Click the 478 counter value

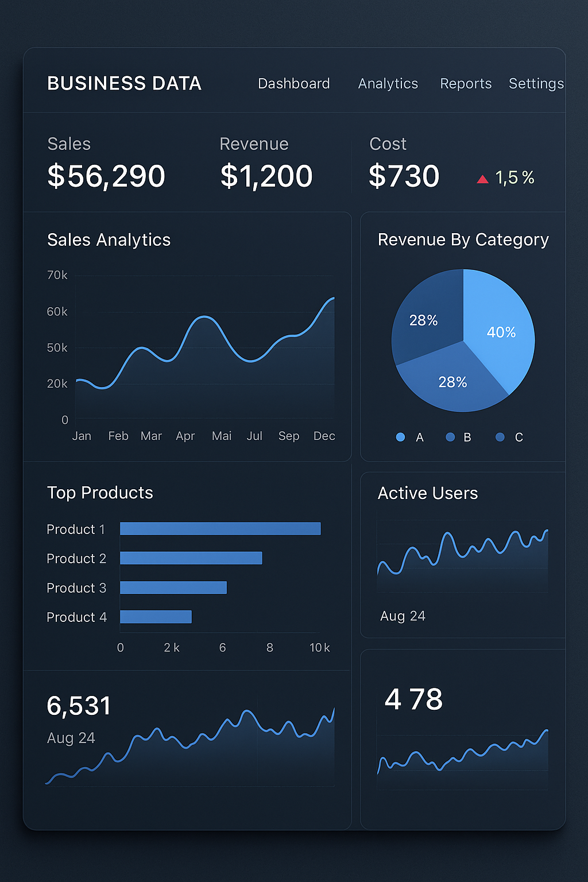click(413, 698)
